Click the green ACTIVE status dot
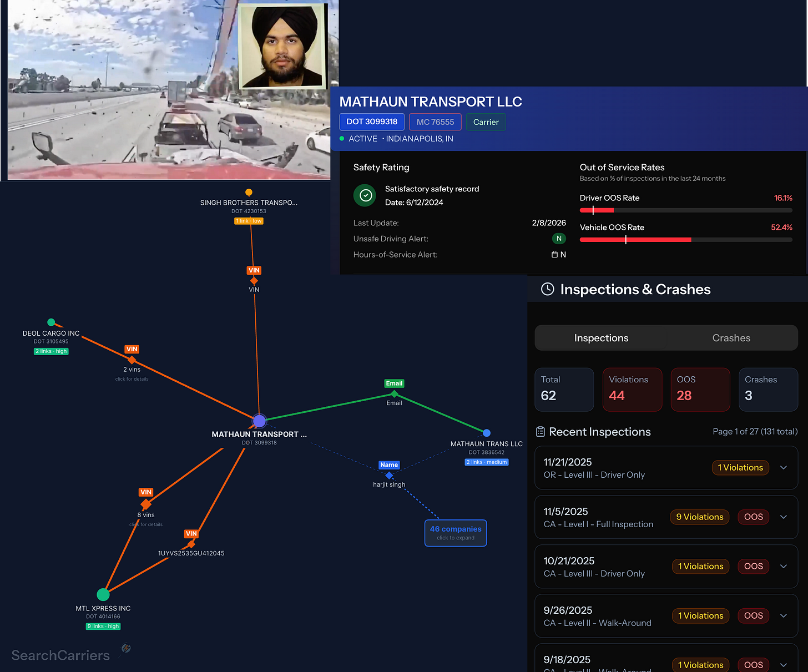The height and width of the screenshot is (672, 808). [342, 139]
